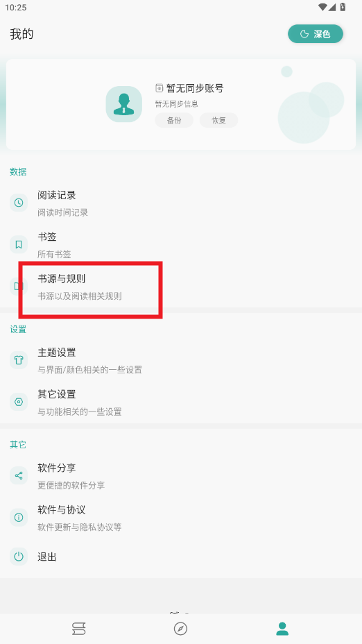Open 阅读时间记录 reading record entry
Viewport: 362px width, 644px height.
[x=181, y=203]
